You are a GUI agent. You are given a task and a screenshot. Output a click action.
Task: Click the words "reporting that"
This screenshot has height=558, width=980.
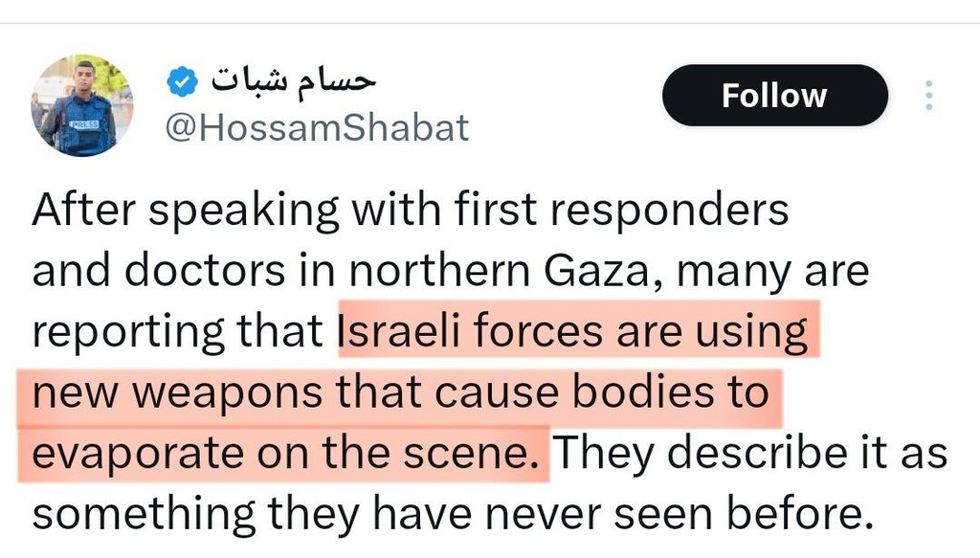tap(178, 331)
